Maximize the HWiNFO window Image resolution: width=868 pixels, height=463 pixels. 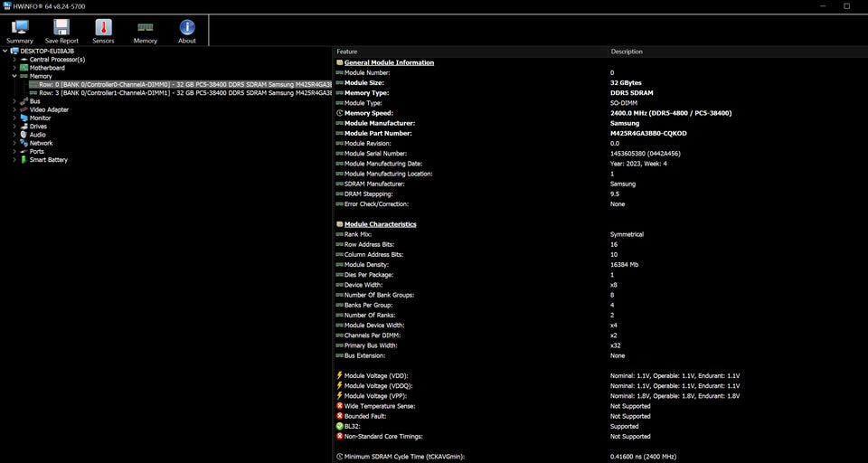846,6
